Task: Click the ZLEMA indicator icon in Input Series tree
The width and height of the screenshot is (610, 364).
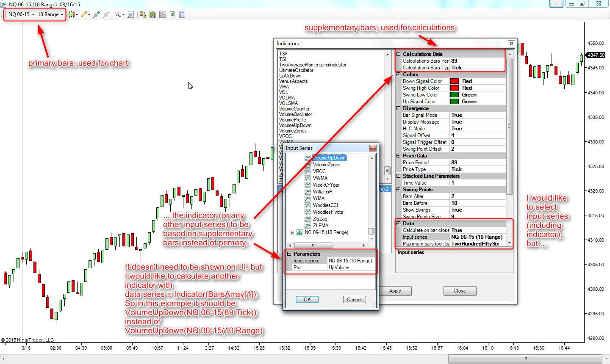Action: pos(308,226)
